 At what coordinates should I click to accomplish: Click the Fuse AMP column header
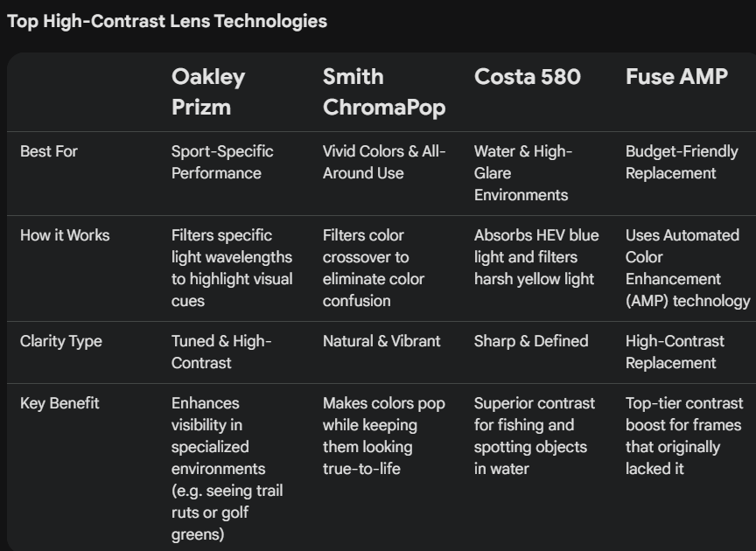click(676, 77)
